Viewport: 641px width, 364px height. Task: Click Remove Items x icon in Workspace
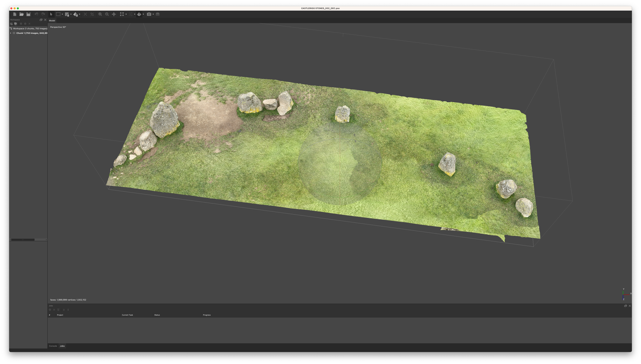[29, 24]
